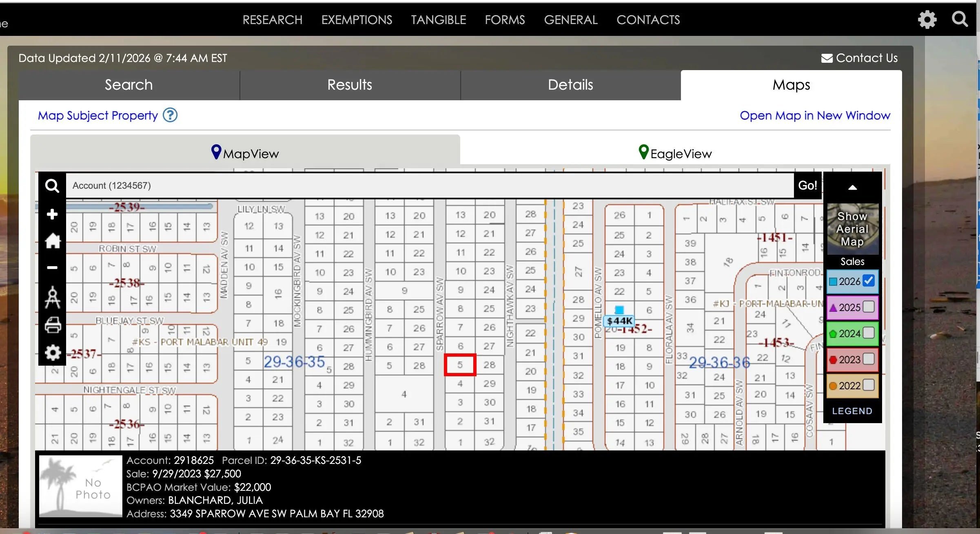Viewport: 980px width, 534px height.
Task: Open site settings gear in header
Action: pyautogui.click(x=927, y=20)
